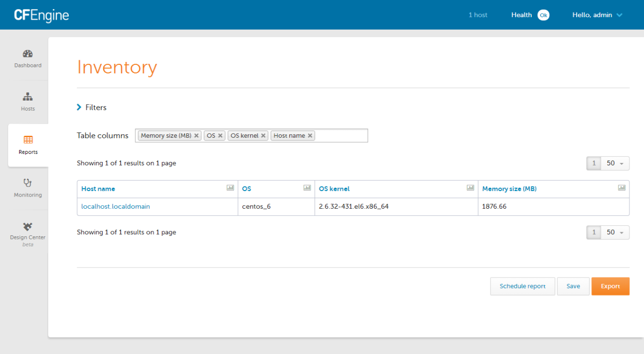Check the Health Ok status indicator
The image size is (644, 354).
coord(543,15)
